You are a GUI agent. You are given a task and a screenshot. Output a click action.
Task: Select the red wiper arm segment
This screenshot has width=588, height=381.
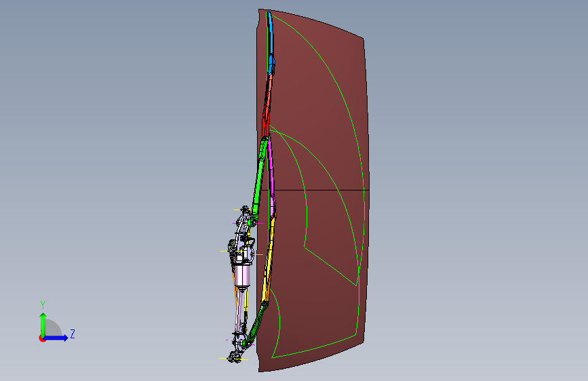click(266, 107)
